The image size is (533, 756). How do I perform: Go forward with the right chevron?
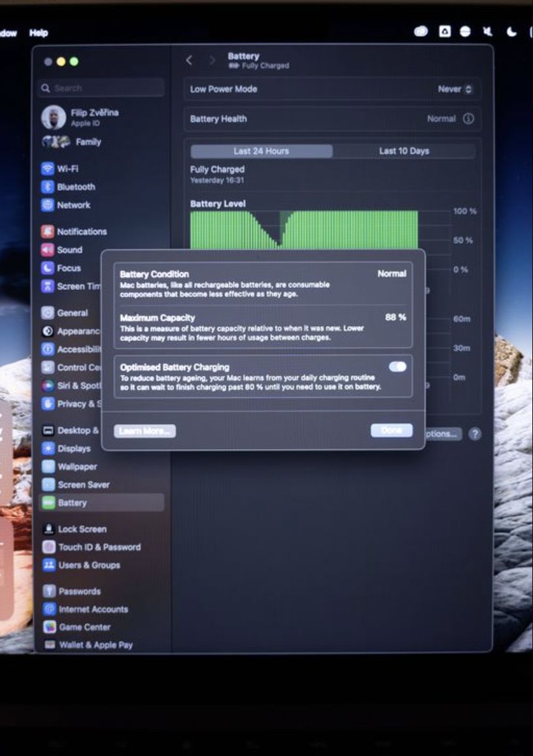212,60
